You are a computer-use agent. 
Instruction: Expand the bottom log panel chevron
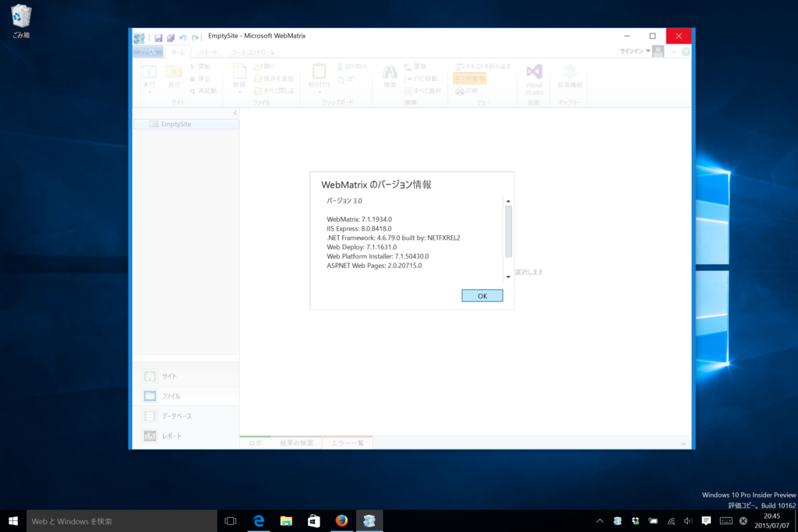pyautogui.click(x=683, y=444)
